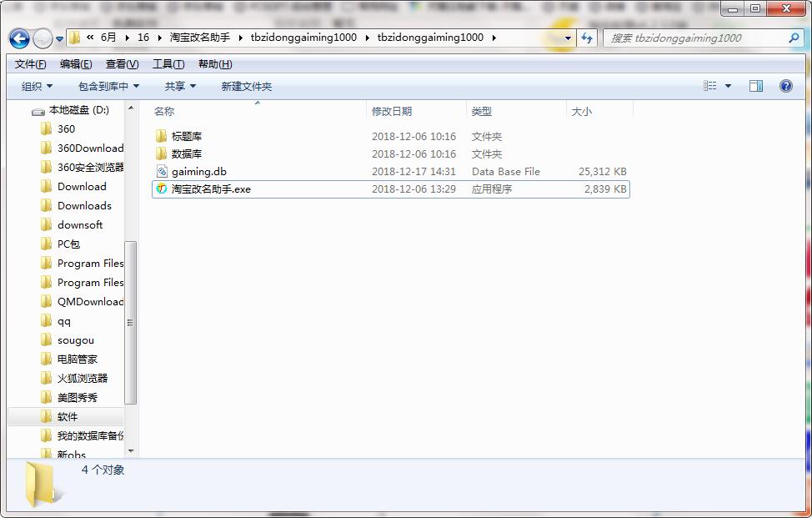Click the navigation pane scroll-down arrow
812x518 pixels.
click(131, 450)
